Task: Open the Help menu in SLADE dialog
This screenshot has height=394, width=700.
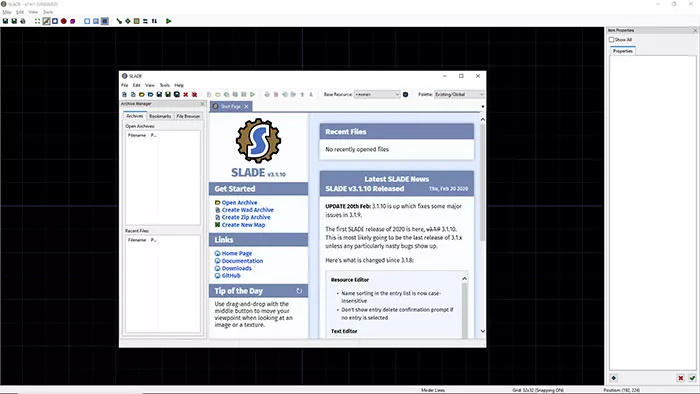Action: click(179, 85)
